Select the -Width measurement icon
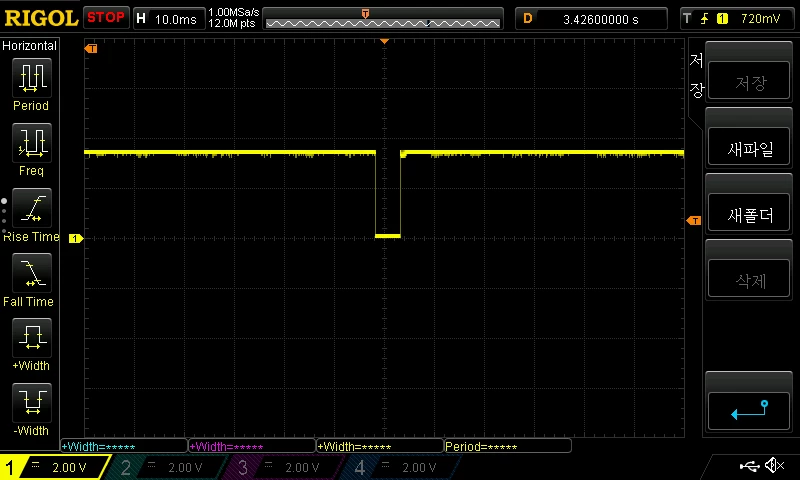 pos(32,402)
